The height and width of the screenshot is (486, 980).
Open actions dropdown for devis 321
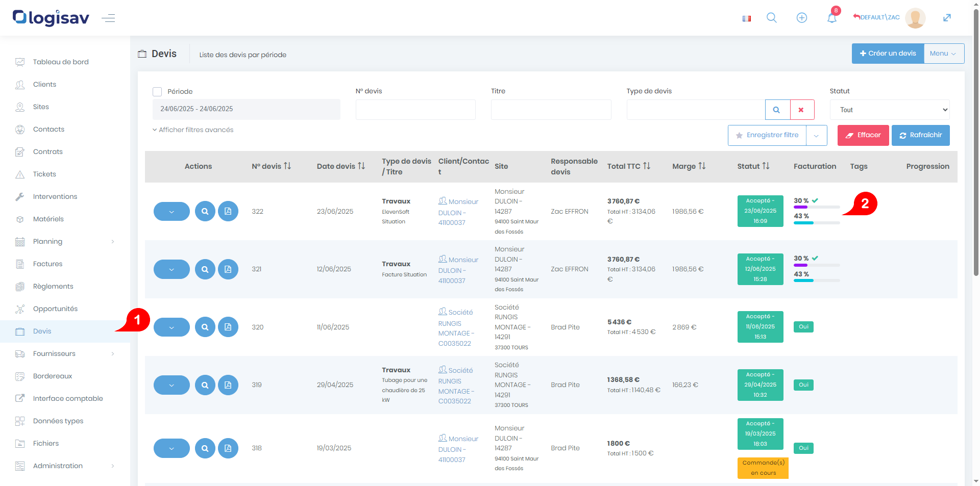point(171,269)
